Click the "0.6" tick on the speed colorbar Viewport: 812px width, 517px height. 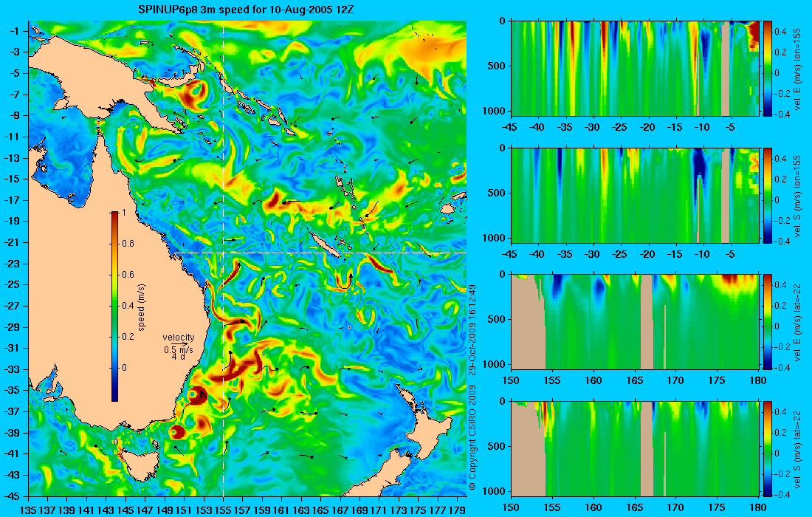[x=128, y=275]
